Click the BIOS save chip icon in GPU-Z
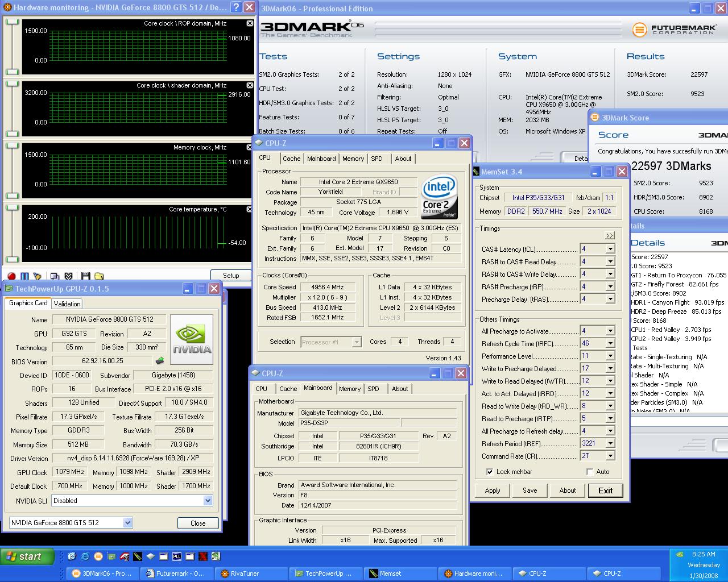This screenshot has height=582, width=728. click(160, 360)
